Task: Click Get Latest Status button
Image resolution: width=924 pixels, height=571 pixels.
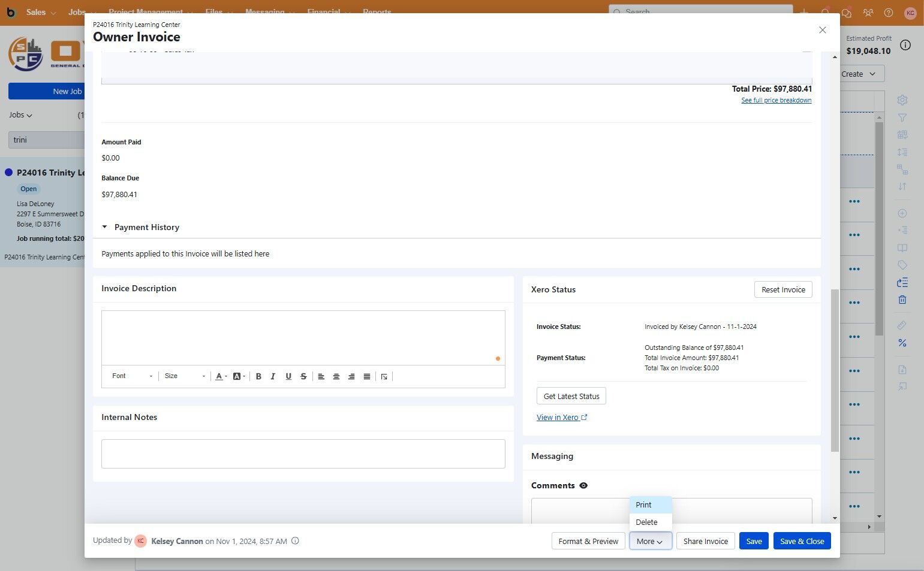Action: click(x=571, y=396)
